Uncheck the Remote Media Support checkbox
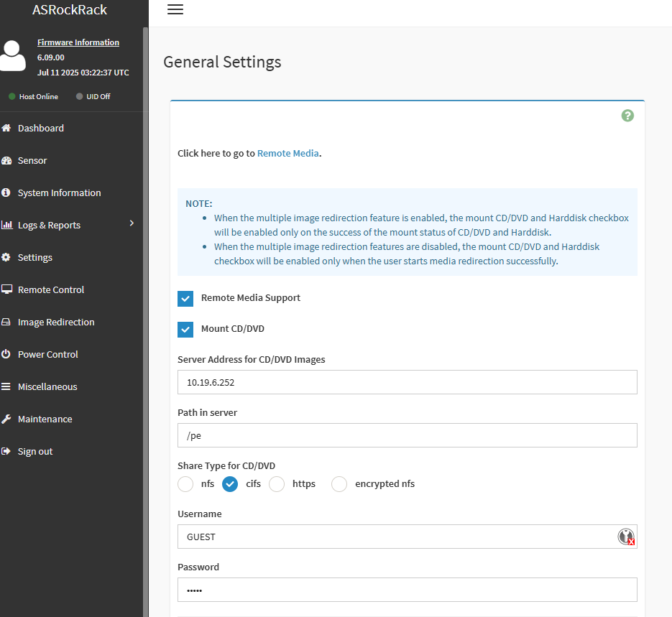Screen dimensions: 672x617 point(185,298)
